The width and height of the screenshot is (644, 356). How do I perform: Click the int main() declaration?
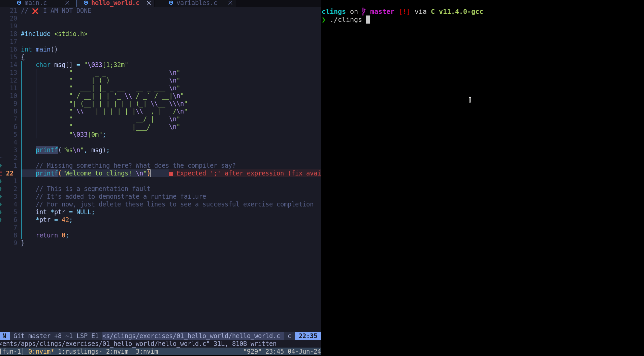click(39, 50)
